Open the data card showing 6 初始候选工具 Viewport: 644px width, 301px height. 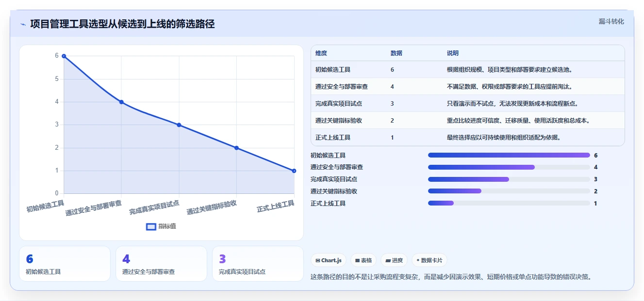pos(65,264)
